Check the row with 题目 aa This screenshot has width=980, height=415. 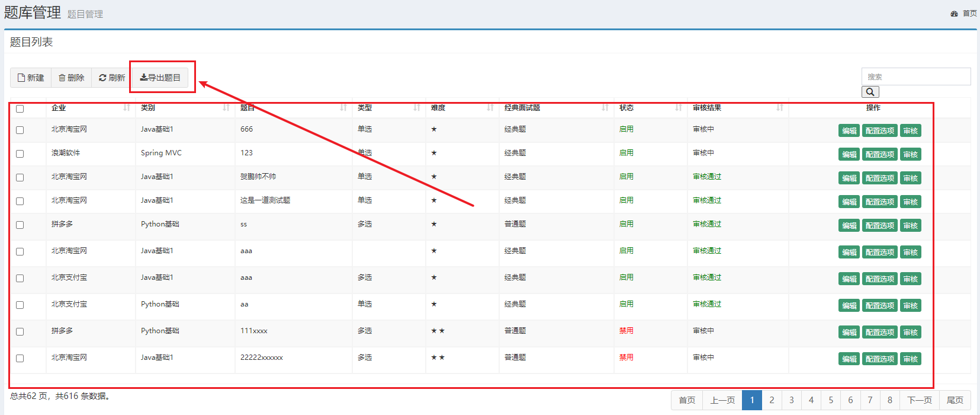pos(20,305)
